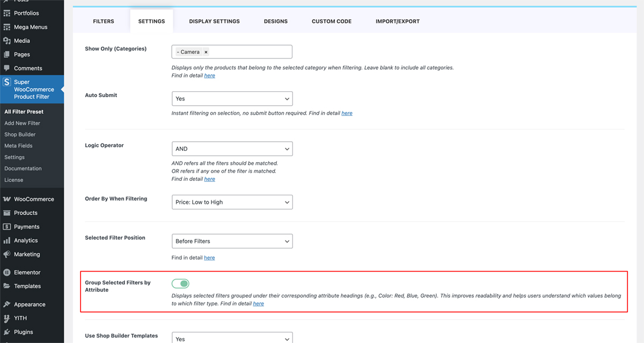Go to the Designs tab
Screen dimensions: 644x343
click(276, 21)
